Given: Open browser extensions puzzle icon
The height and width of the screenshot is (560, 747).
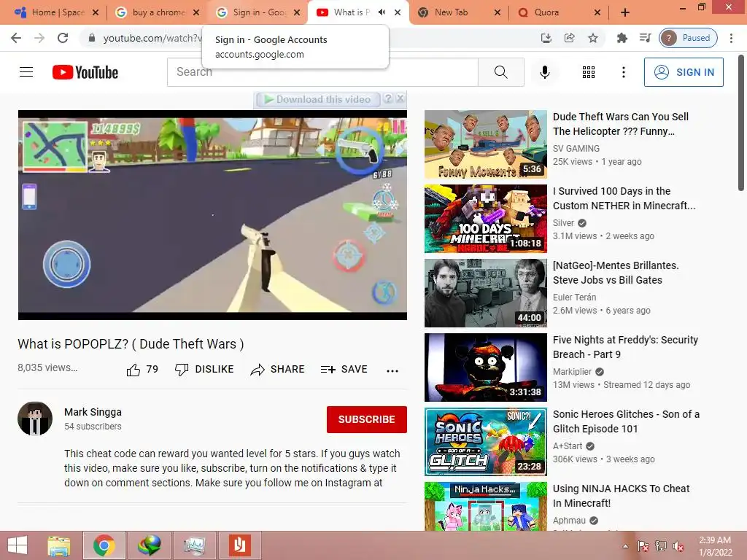Looking at the screenshot, I should point(622,38).
